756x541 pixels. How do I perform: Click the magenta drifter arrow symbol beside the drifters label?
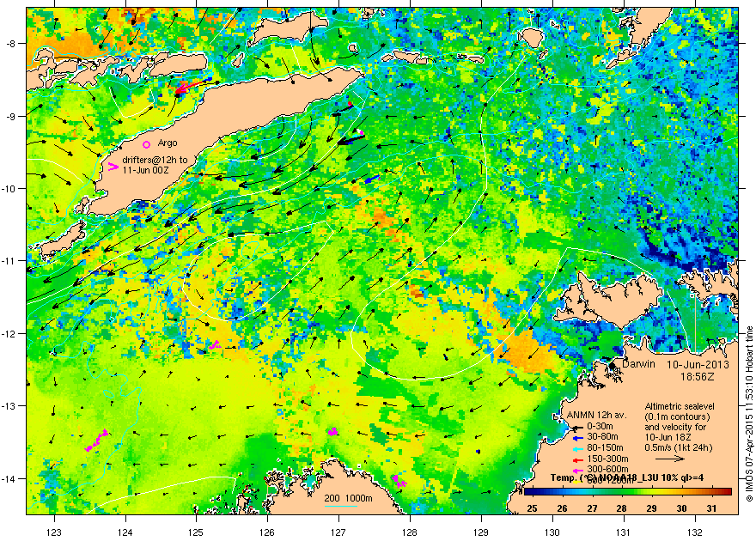pos(113,167)
